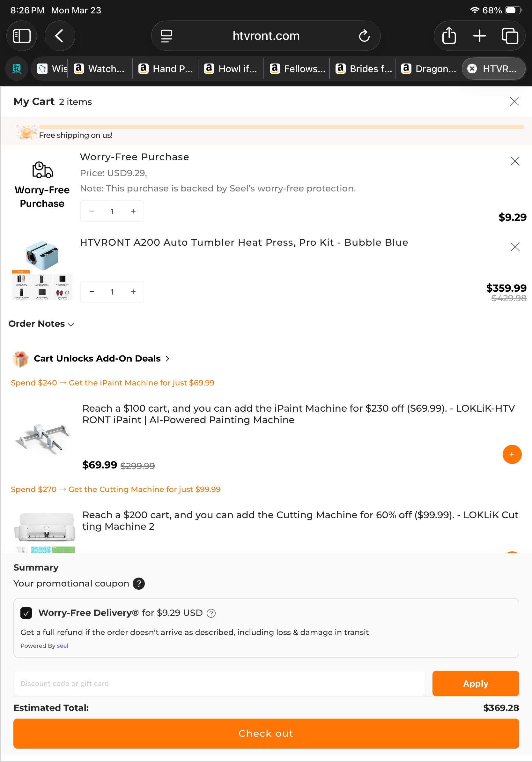Add the iPaint Machine add-on deal

[512, 454]
